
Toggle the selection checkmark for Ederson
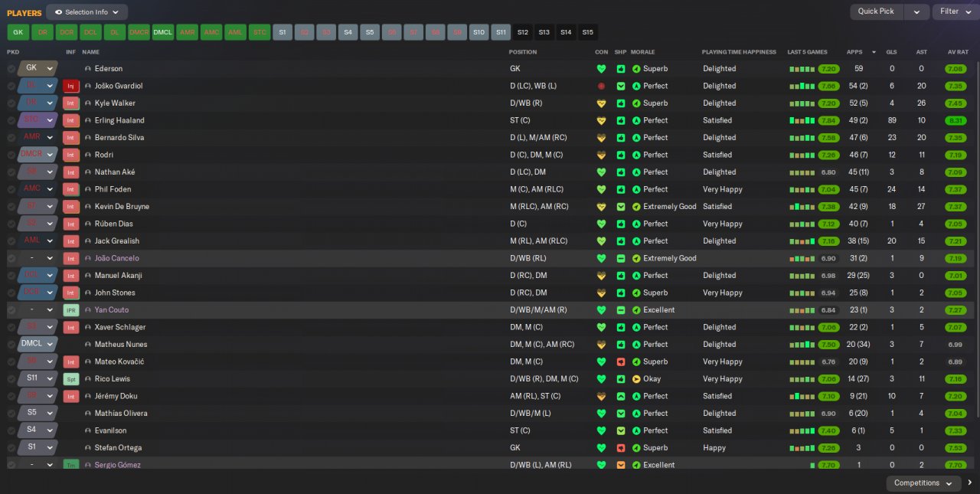tap(11, 68)
